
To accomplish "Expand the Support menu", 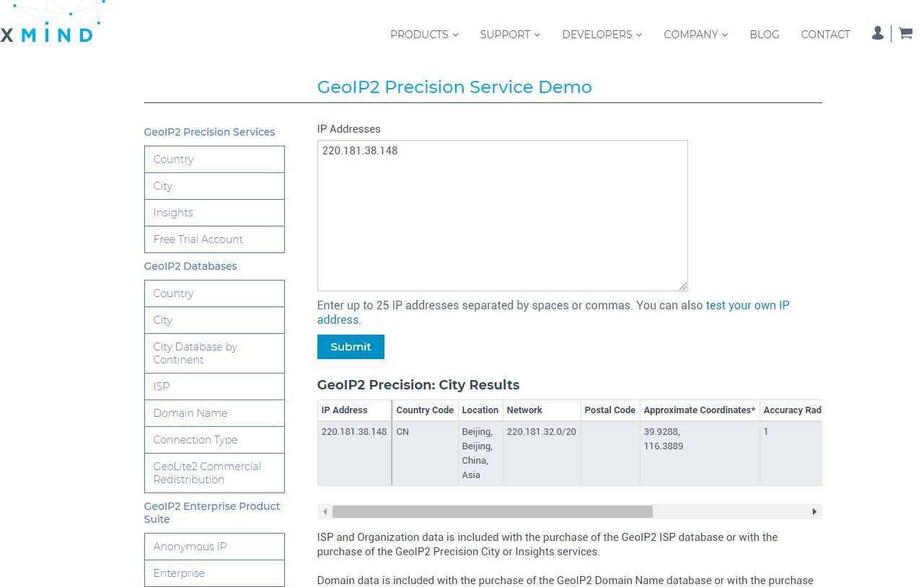I will point(510,35).
